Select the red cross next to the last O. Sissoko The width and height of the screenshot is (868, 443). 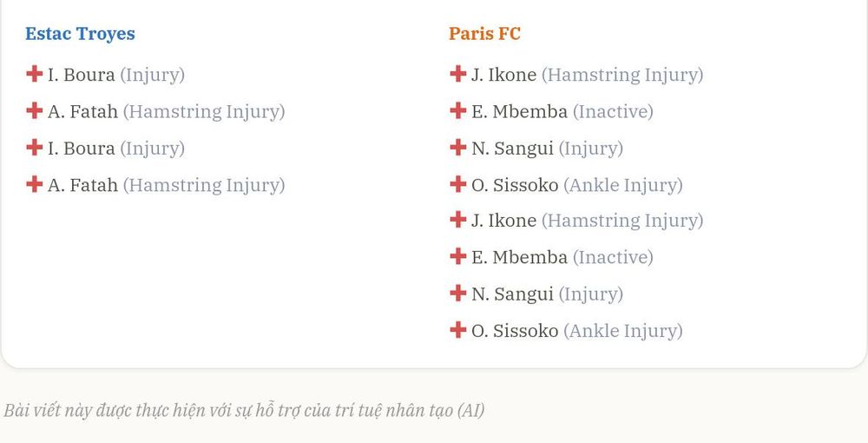tap(457, 329)
